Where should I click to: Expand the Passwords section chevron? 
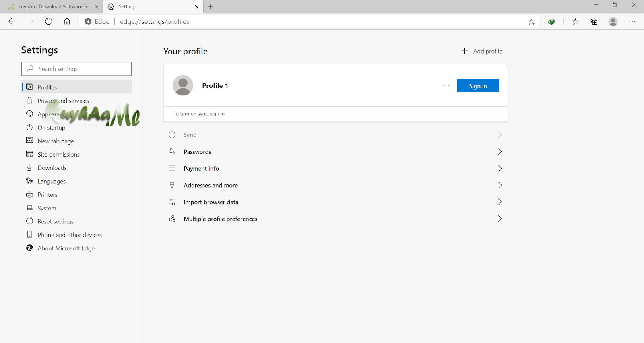coord(500,152)
